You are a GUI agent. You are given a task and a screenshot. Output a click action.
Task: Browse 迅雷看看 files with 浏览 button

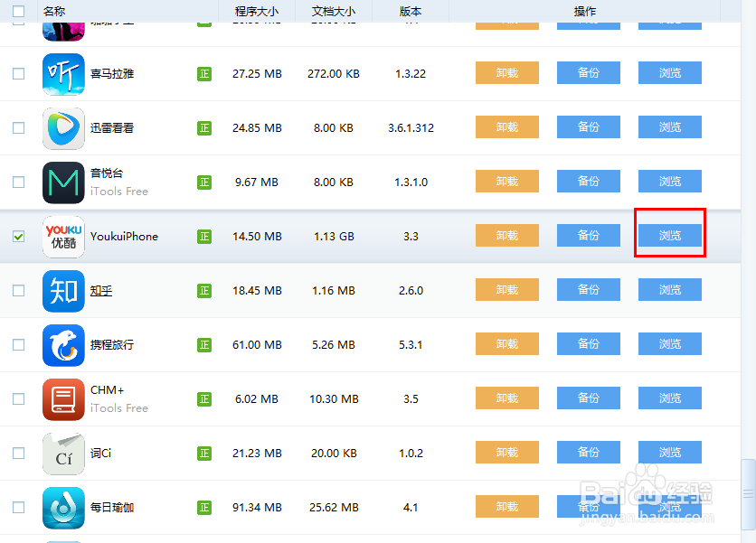[x=670, y=127]
